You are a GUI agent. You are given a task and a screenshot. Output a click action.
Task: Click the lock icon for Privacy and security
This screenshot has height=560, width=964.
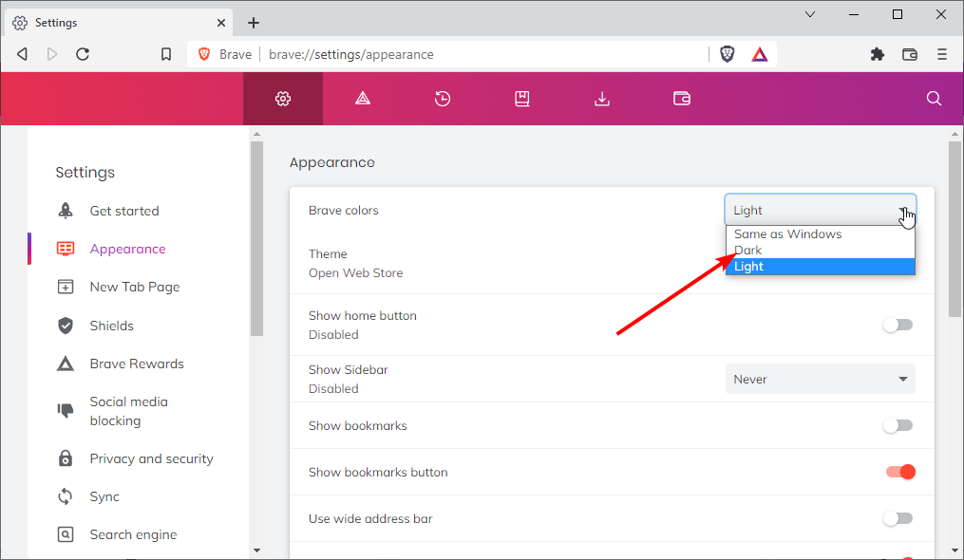(66, 457)
